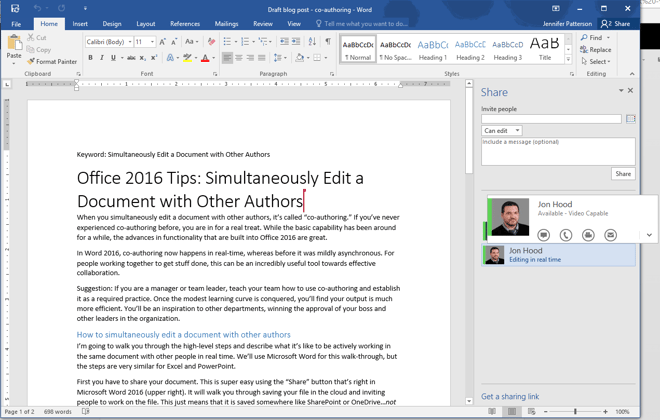
Task: Sort the selected text alphabetically
Action: [312, 41]
